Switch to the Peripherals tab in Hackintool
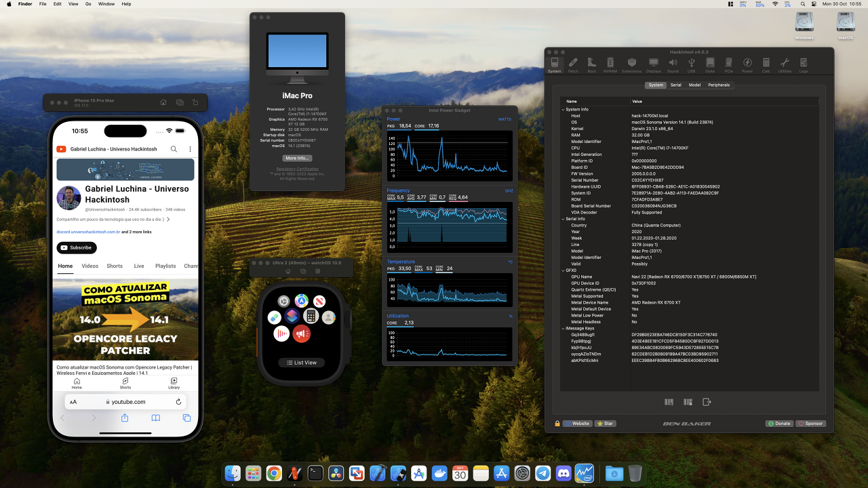This screenshot has width=868, height=488. tap(719, 85)
